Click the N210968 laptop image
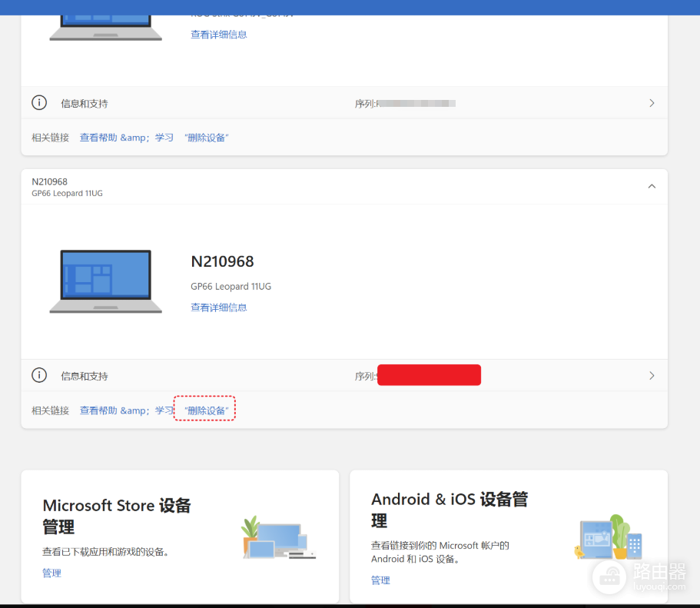The image size is (700, 608). click(x=106, y=281)
